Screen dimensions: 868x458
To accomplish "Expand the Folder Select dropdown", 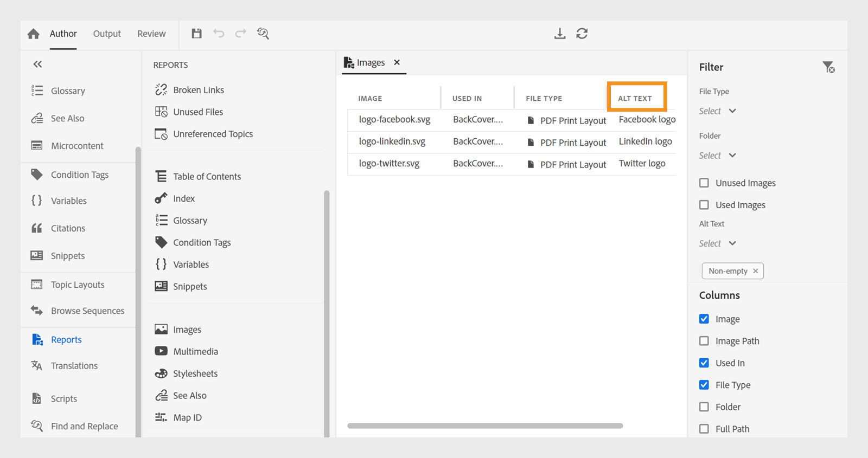I will [717, 156].
